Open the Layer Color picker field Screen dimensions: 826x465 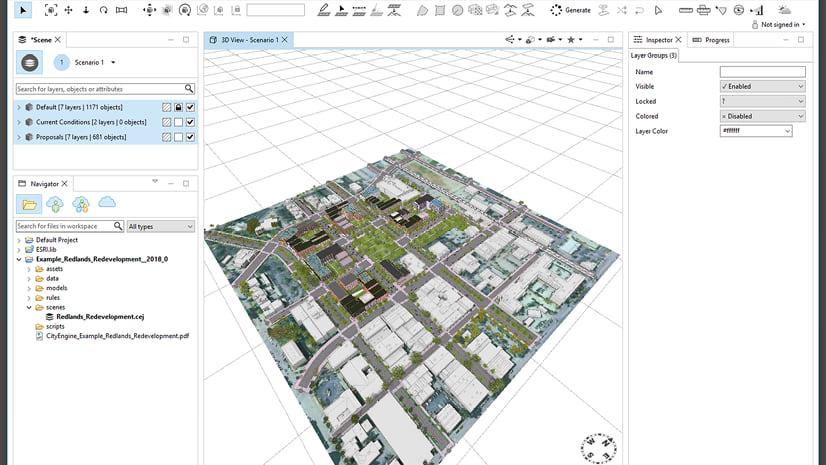tap(756, 131)
